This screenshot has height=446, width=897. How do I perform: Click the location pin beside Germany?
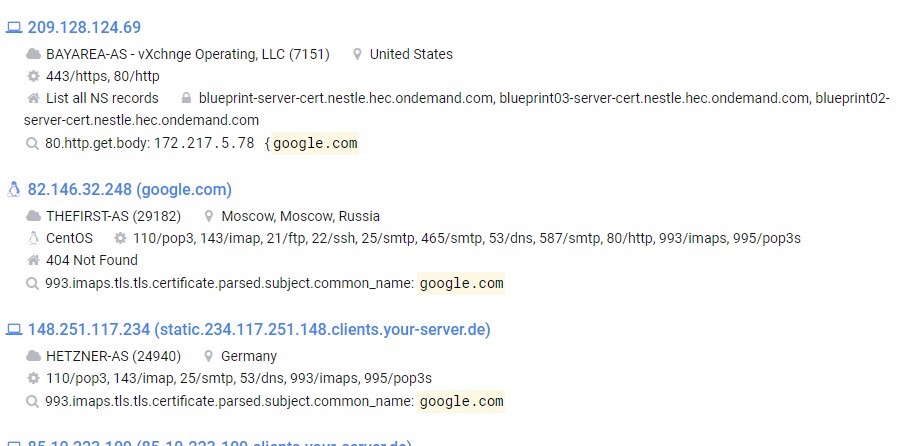(209, 356)
